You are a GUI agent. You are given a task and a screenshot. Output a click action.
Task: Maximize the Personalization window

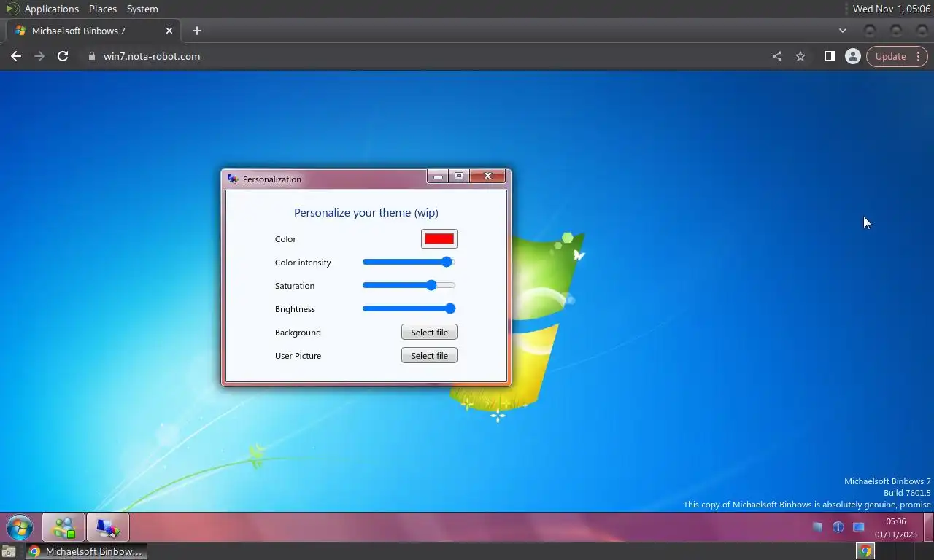pyautogui.click(x=459, y=176)
